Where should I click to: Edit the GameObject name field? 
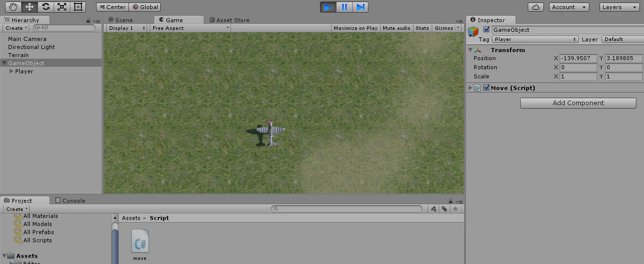[x=568, y=30]
